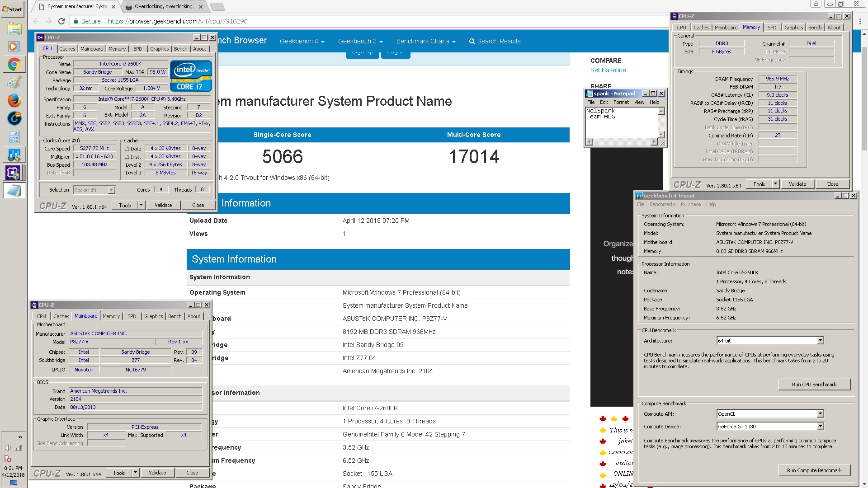Click the Core Speed value 5277.72 MHz

94,148
